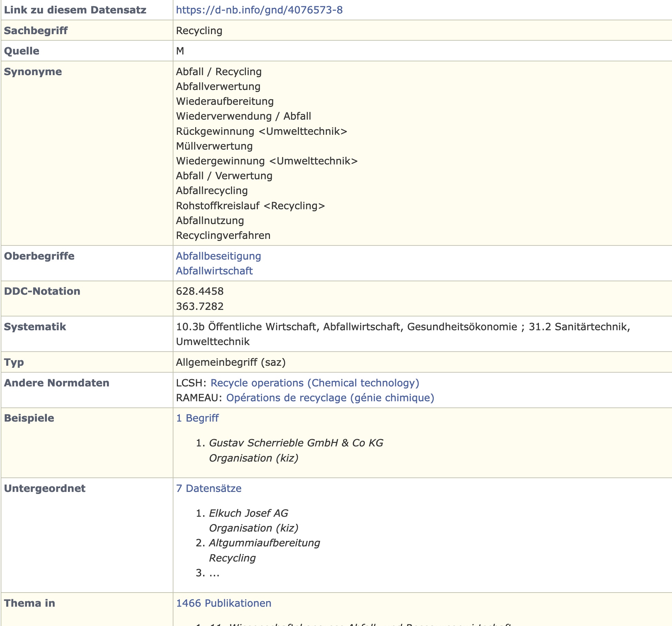Select synonym Abfall / Recycling
The width and height of the screenshot is (672, 626).
219,72
